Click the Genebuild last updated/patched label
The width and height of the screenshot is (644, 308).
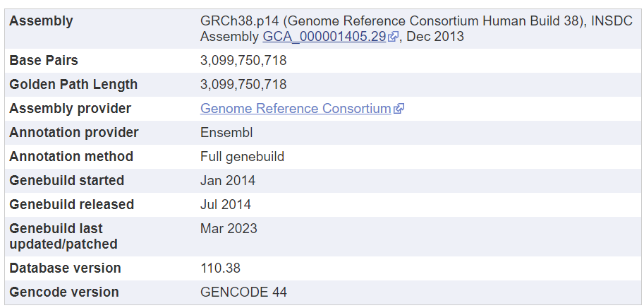(63, 237)
